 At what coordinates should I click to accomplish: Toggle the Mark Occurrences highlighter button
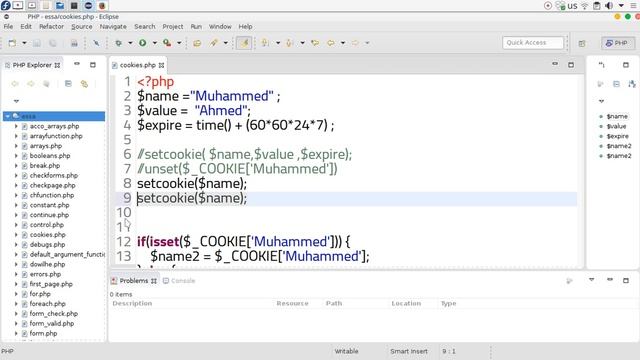[x=244, y=43]
